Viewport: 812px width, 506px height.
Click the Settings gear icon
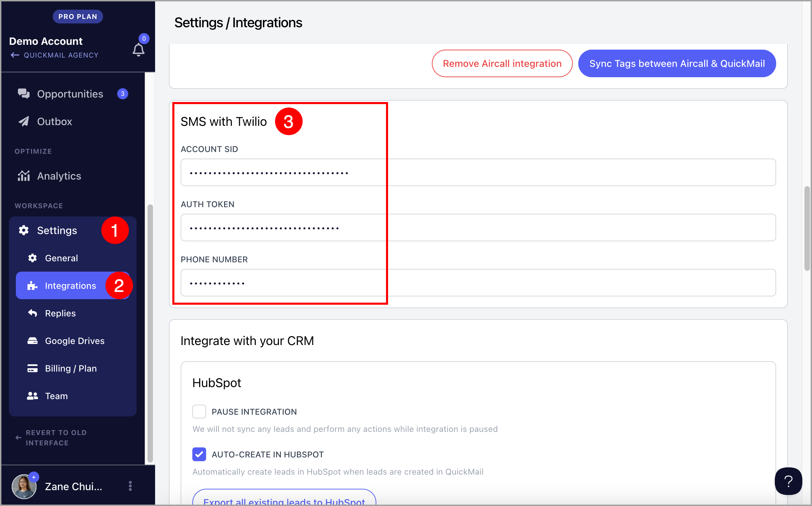(24, 230)
